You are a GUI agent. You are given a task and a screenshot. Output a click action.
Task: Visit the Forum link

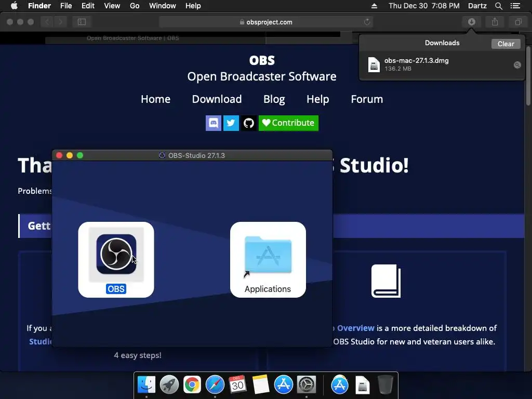[x=367, y=99]
